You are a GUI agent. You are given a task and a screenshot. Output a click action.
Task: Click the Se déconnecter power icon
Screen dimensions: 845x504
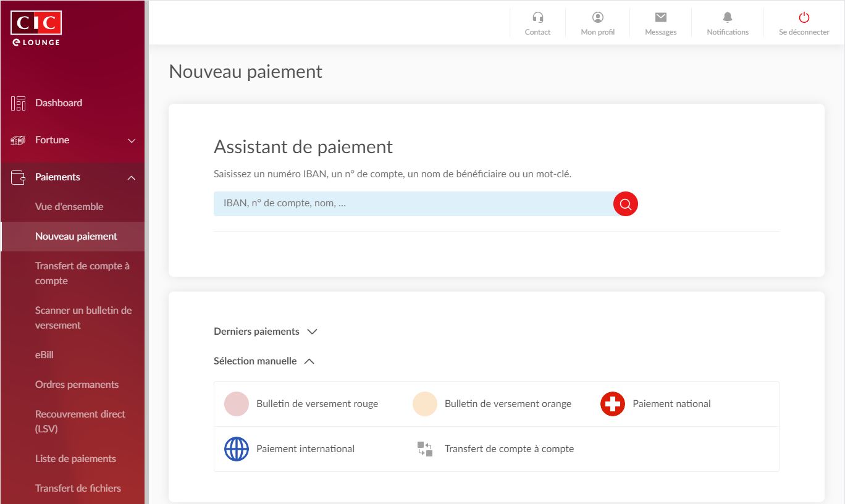click(804, 18)
